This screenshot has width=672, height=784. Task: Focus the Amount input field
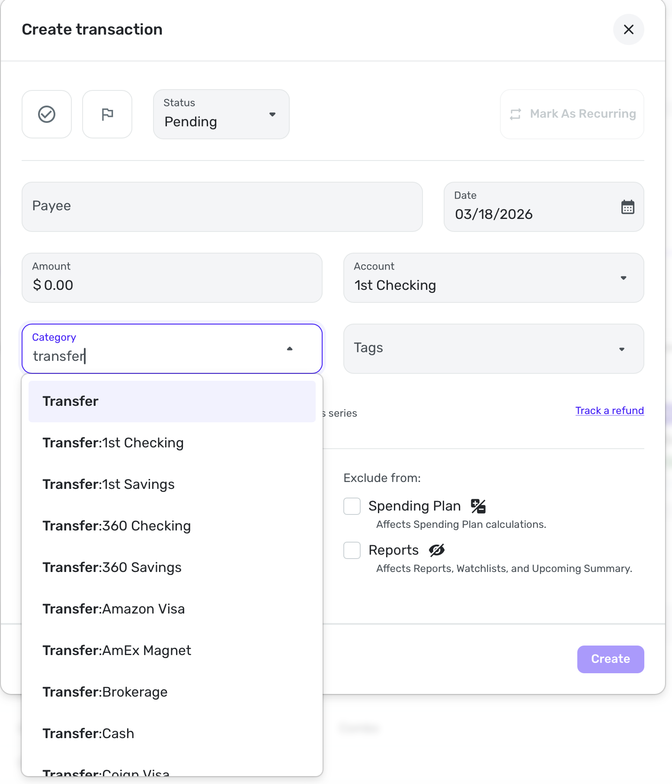(x=172, y=285)
